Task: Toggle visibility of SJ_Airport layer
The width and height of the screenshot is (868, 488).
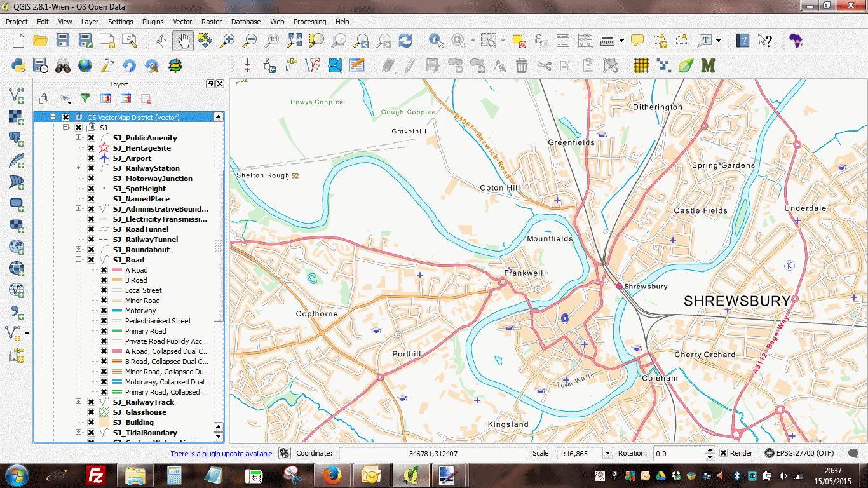Action: [91, 158]
